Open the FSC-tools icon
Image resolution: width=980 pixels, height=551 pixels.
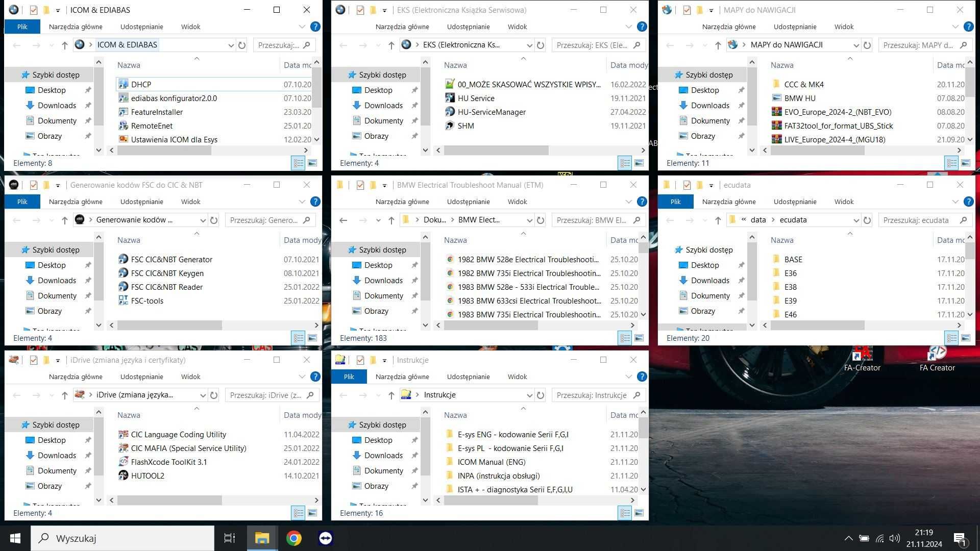(123, 300)
